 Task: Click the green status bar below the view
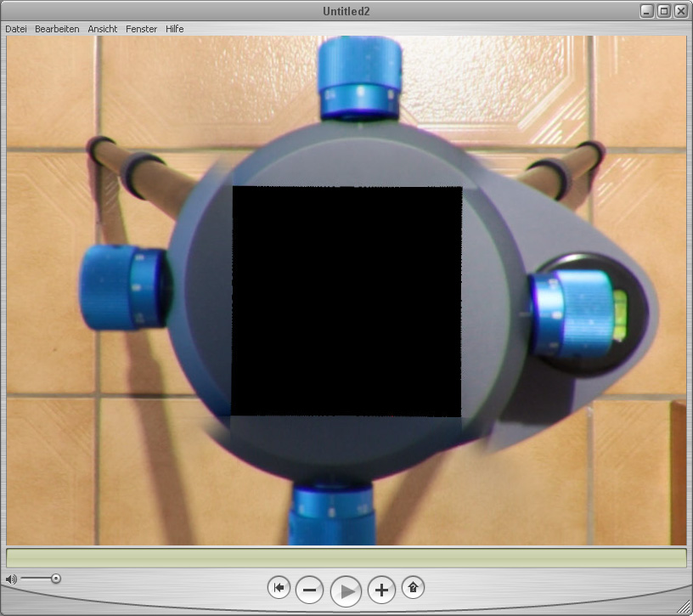point(346,558)
